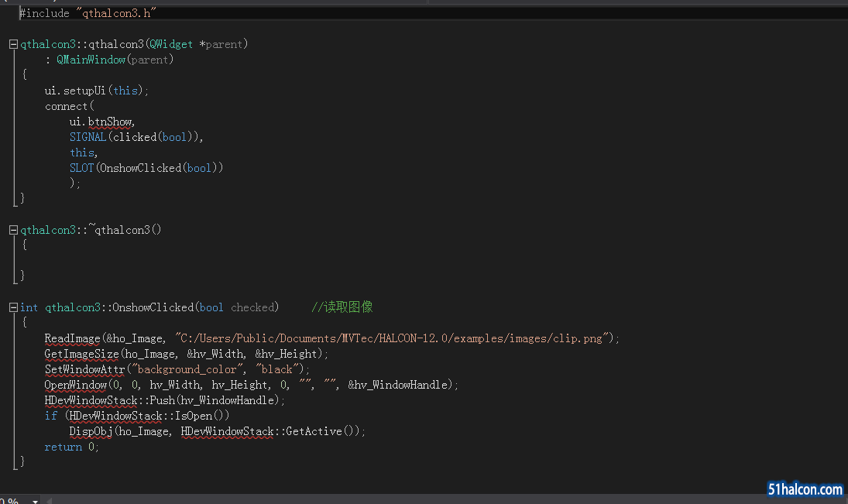The image size is (848, 504).
Task: Click the #include "qthalcon3.h" line
Action: 88,13
